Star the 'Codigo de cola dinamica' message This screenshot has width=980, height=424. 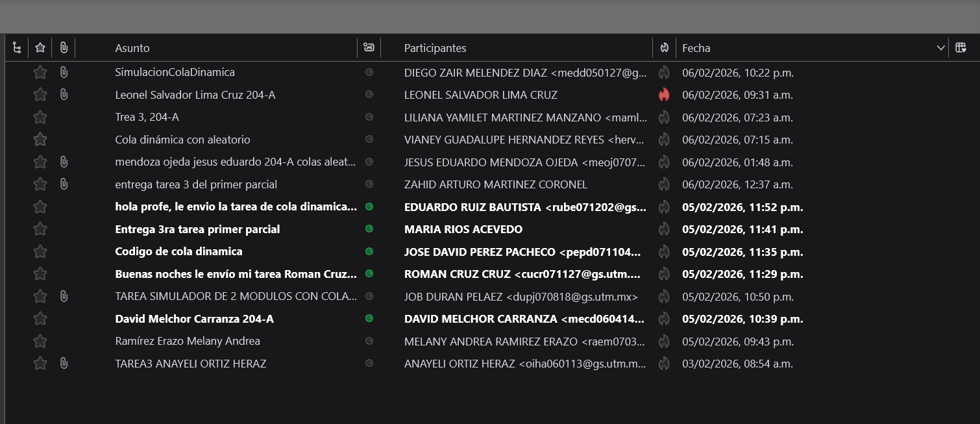pyautogui.click(x=40, y=251)
